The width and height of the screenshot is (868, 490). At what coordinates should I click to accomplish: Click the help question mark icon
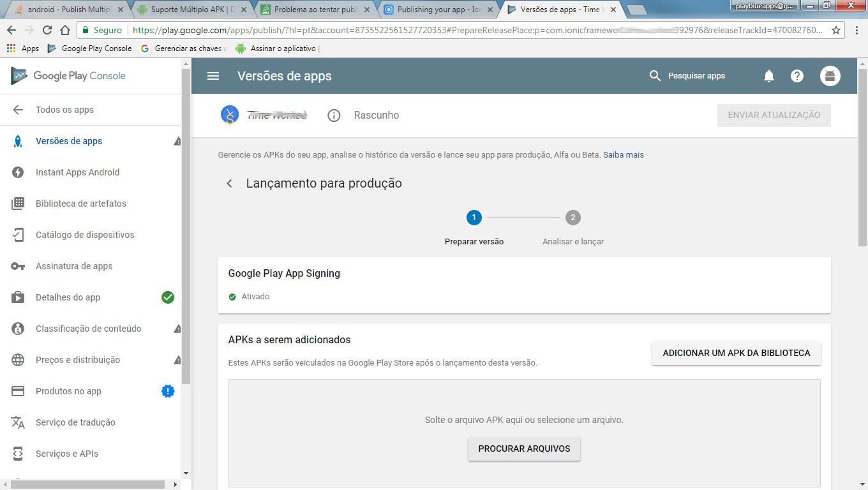[797, 76]
